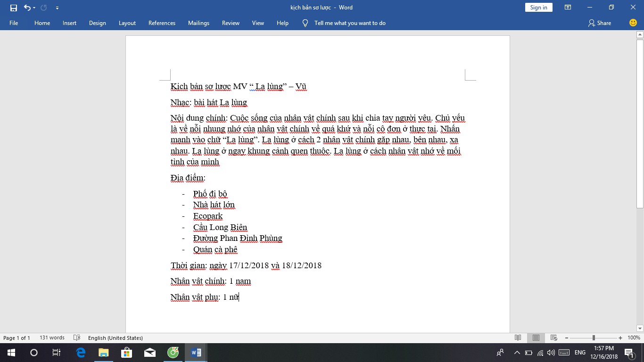Screen dimensions: 644x362
Task: Switch to Web Layout view
Action: 554,337
